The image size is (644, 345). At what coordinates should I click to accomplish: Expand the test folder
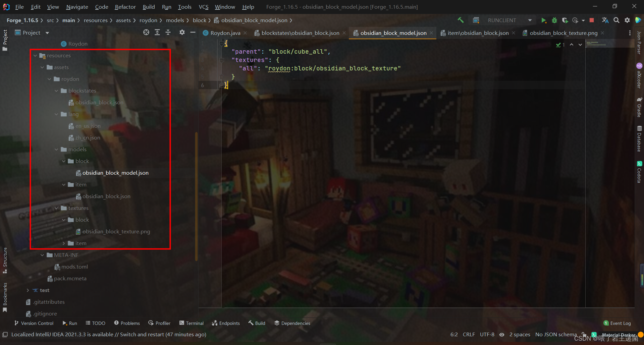tap(28, 290)
